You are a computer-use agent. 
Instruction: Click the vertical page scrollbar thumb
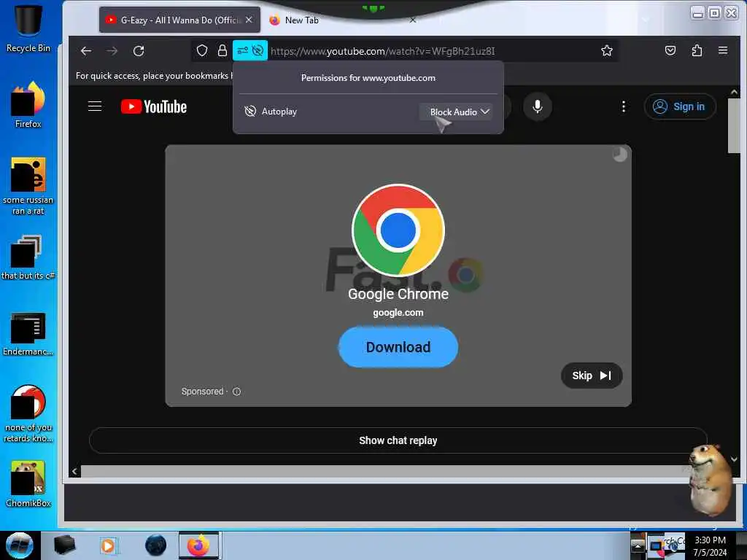tap(734, 126)
